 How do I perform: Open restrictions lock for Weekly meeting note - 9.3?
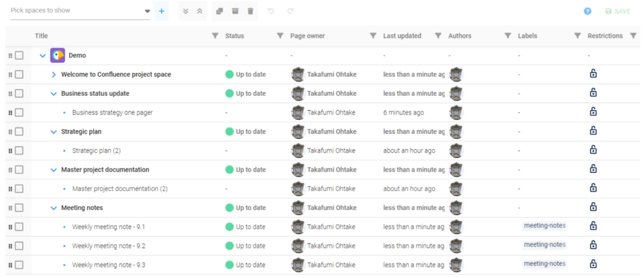click(593, 264)
